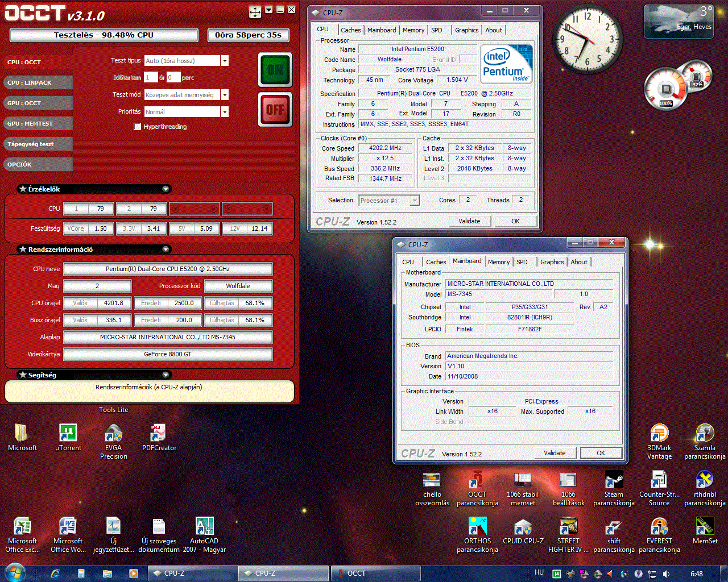The image size is (728, 582).
Task: Open Memory tab in lower CPU-Z window
Action: pos(499,262)
